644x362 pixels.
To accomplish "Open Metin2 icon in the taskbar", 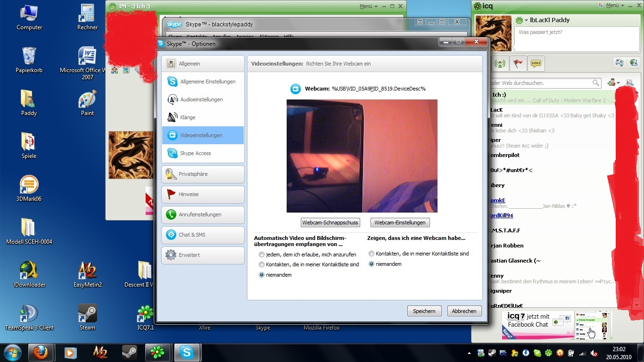I will tap(100, 352).
